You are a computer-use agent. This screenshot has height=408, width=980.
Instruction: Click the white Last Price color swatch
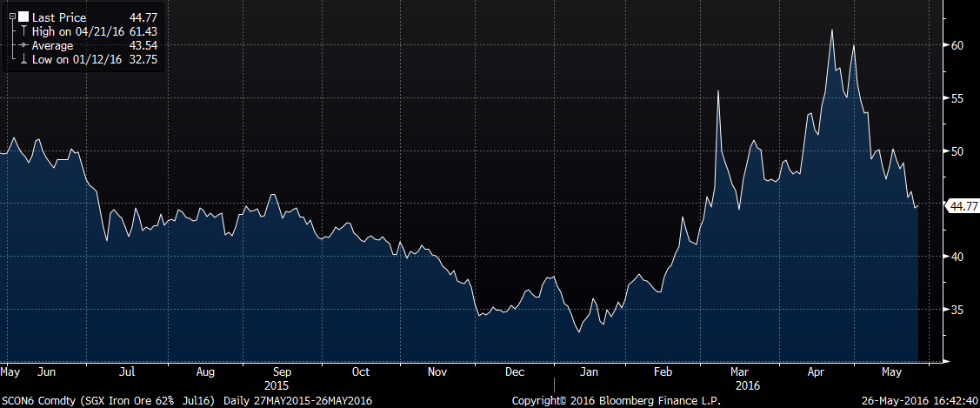pos(23,17)
